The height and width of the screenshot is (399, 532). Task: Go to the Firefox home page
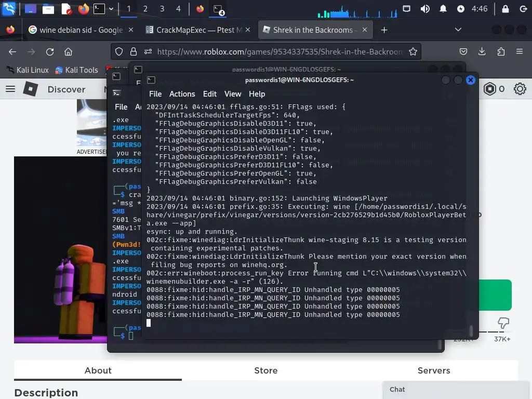coord(68,51)
